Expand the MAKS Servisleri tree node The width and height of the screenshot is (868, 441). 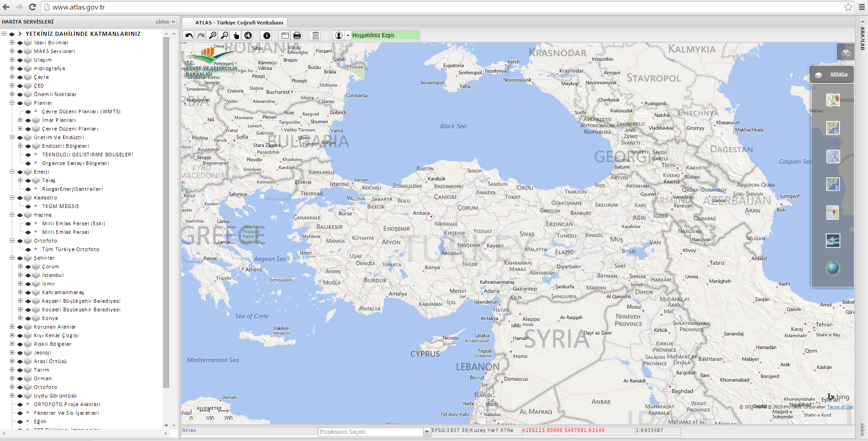[x=12, y=51]
